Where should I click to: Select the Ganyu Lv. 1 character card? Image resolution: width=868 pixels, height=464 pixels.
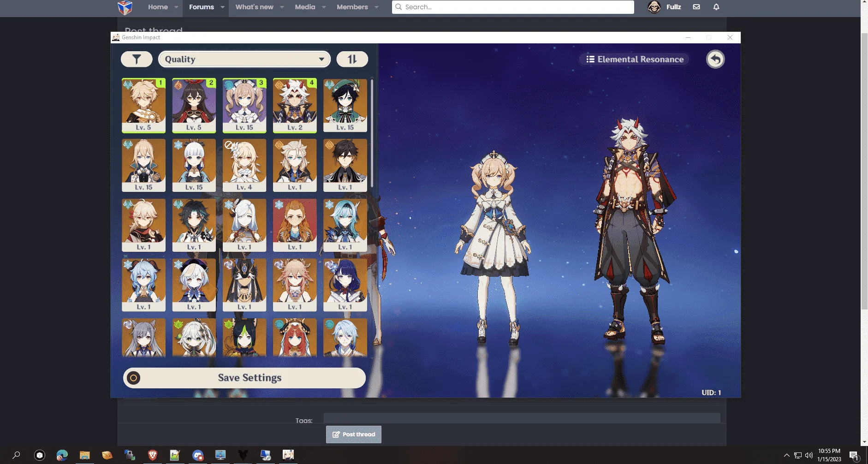click(143, 285)
